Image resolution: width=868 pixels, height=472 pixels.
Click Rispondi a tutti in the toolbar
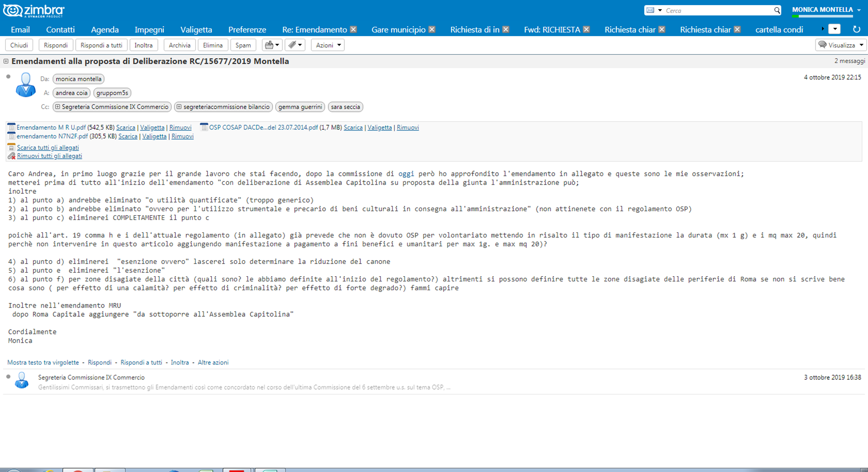pos(101,45)
